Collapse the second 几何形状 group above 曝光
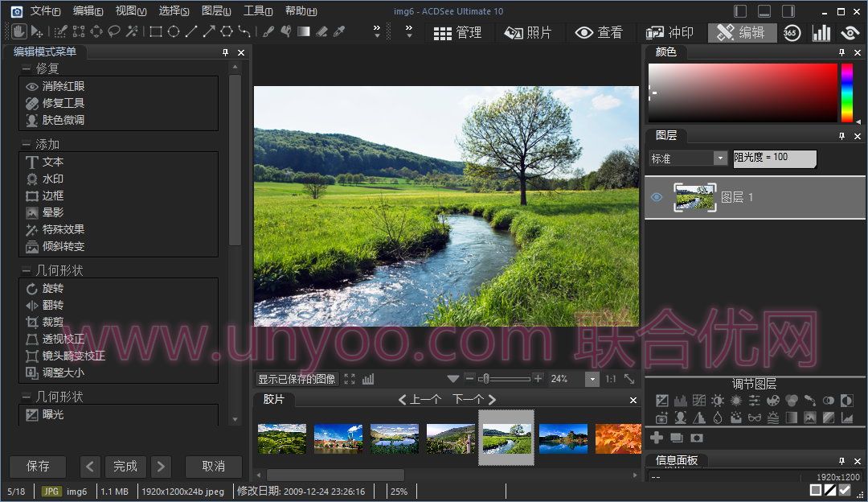The width and height of the screenshot is (868, 502). click(x=26, y=397)
